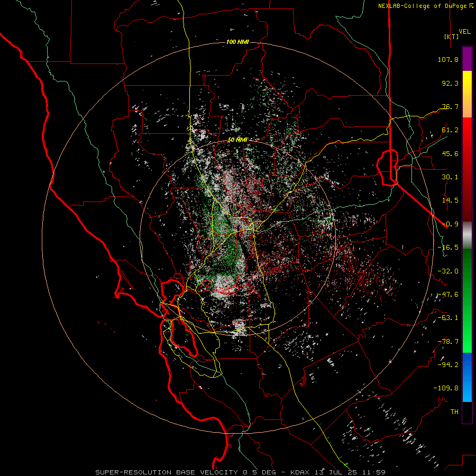Click the 50 NMI range ring label
Viewport: 476px width, 476px height.
237,140
